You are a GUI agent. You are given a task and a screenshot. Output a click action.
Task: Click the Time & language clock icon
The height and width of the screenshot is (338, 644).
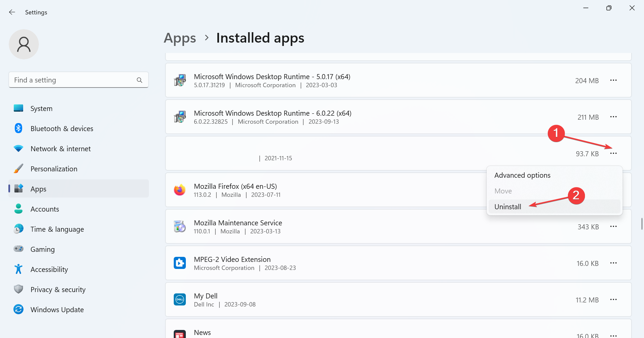tap(18, 229)
